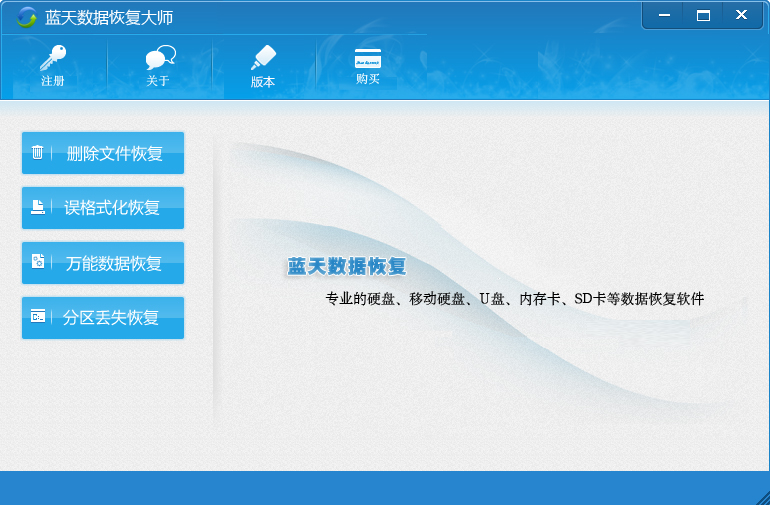Click the app logo in title bar
770x505 pixels.
26,17
